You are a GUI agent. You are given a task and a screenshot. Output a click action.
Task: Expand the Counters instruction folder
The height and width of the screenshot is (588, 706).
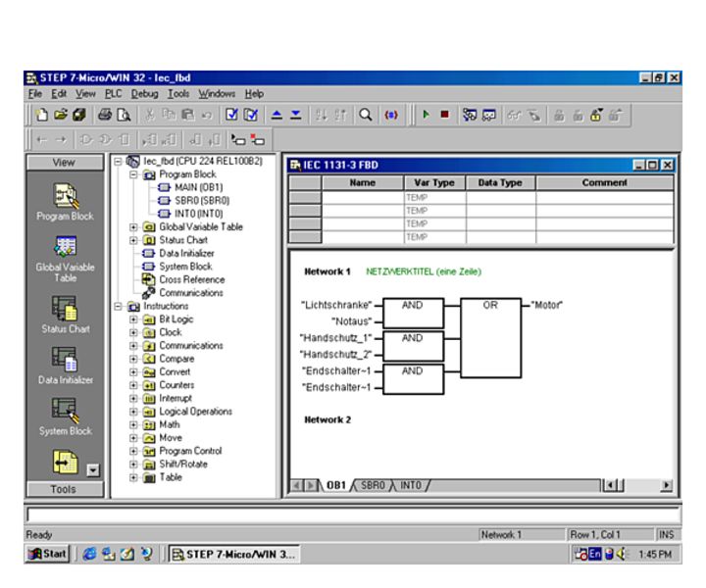pos(133,385)
